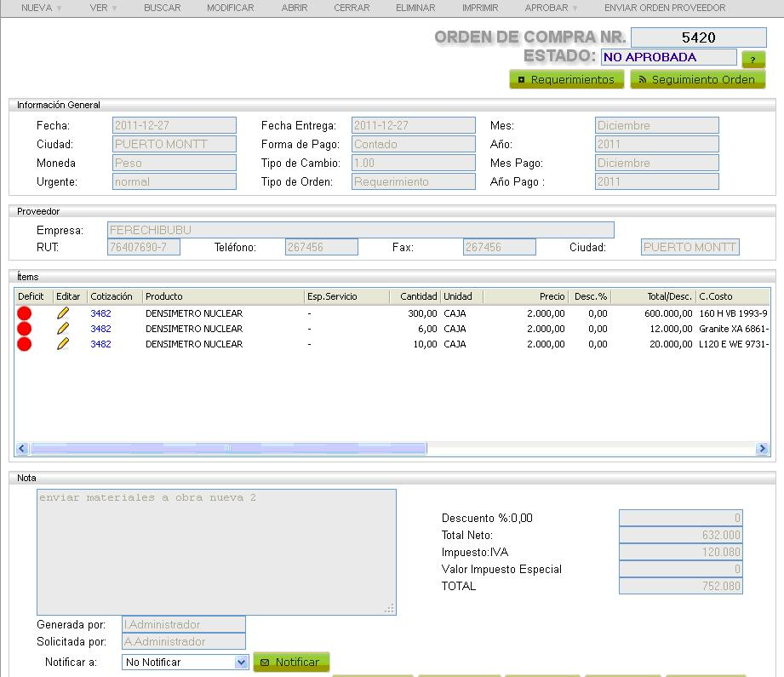Open the VER menu

coord(103,8)
